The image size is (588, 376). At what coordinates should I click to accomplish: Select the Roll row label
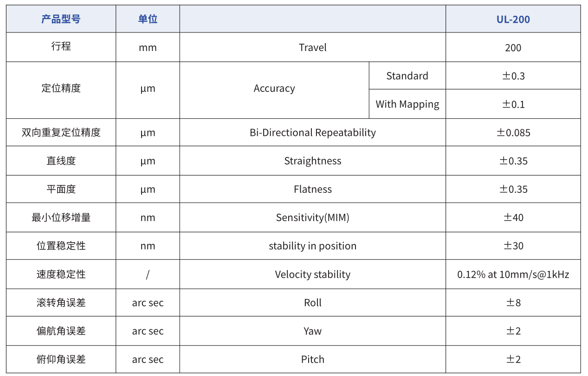tap(312, 303)
